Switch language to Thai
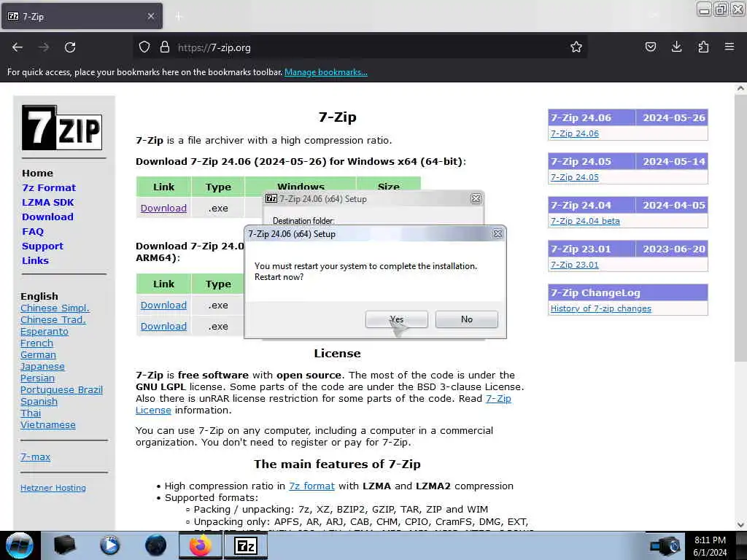The height and width of the screenshot is (560, 747). tap(31, 413)
